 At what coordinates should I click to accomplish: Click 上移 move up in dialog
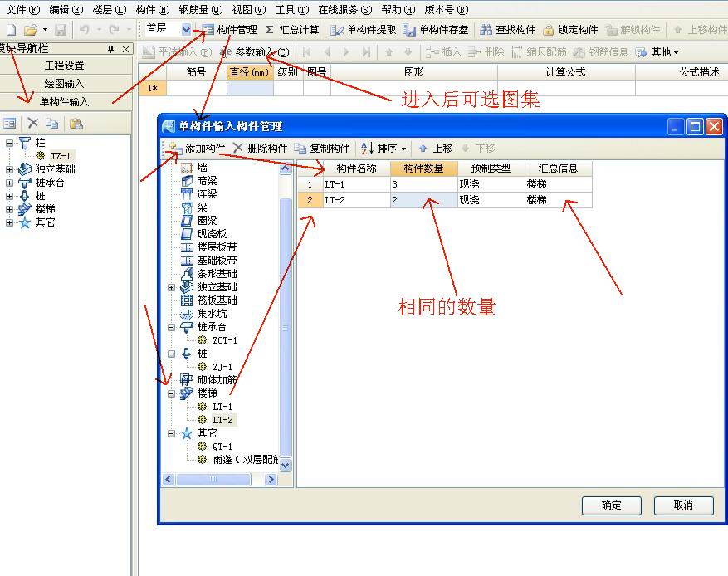436,148
